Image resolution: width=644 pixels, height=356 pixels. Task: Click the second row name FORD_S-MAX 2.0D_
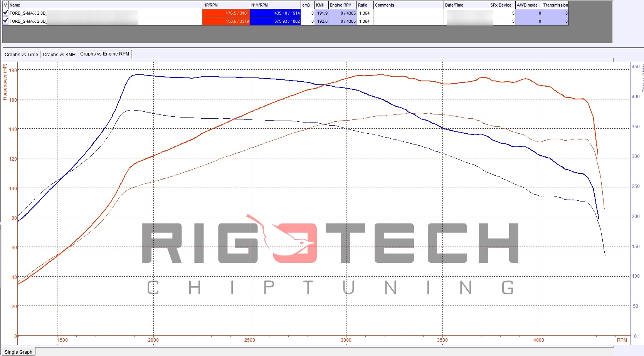28,21
